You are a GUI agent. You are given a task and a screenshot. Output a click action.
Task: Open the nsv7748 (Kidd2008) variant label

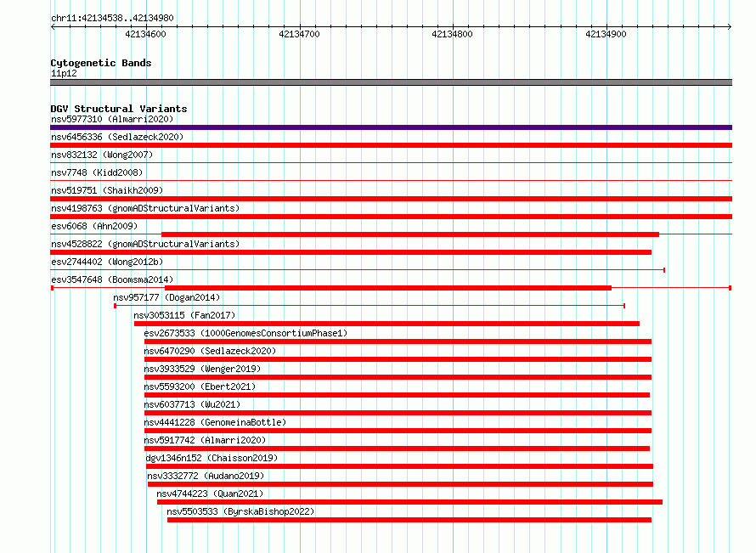pos(97,172)
